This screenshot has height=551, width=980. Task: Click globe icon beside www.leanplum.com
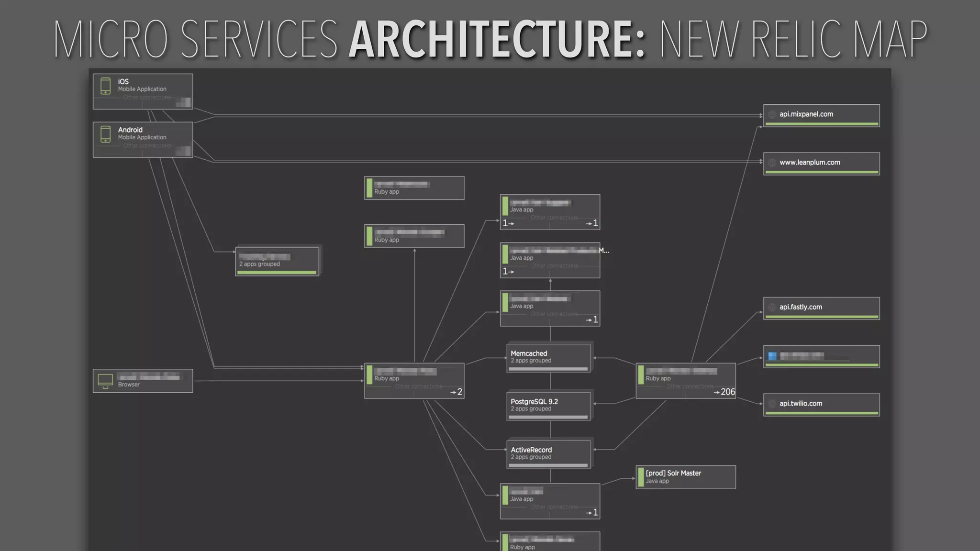click(772, 163)
